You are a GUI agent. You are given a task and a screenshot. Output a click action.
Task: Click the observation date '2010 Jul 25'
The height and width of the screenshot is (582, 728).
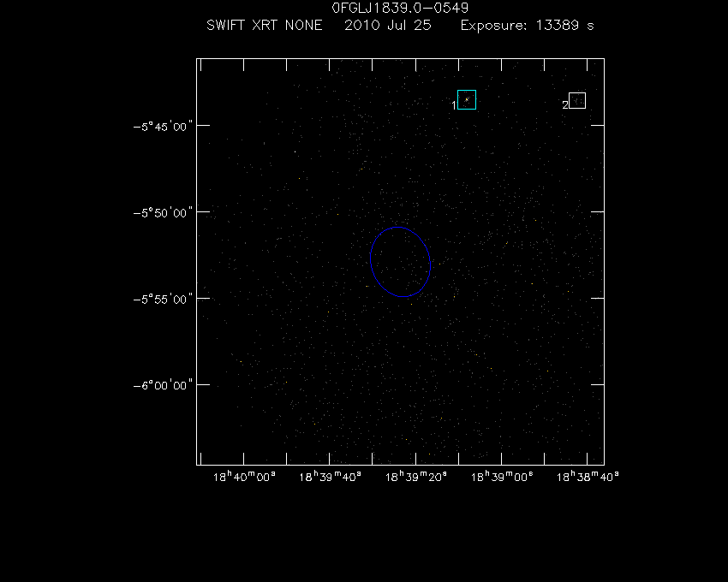(388, 25)
